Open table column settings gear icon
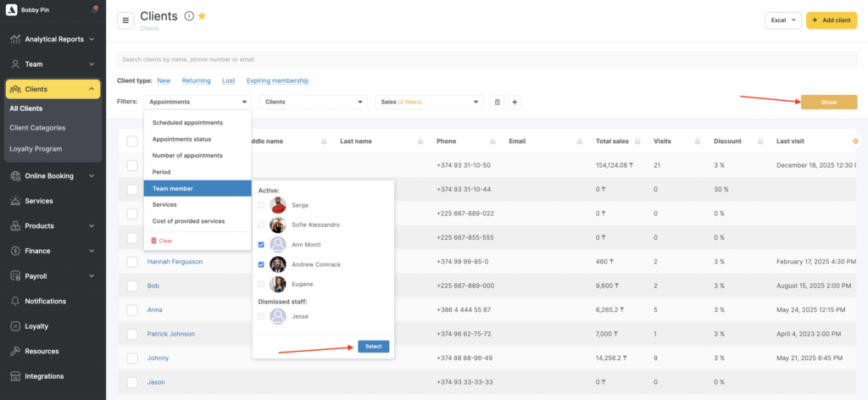This screenshot has width=868, height=400. (x=855, y=141)
